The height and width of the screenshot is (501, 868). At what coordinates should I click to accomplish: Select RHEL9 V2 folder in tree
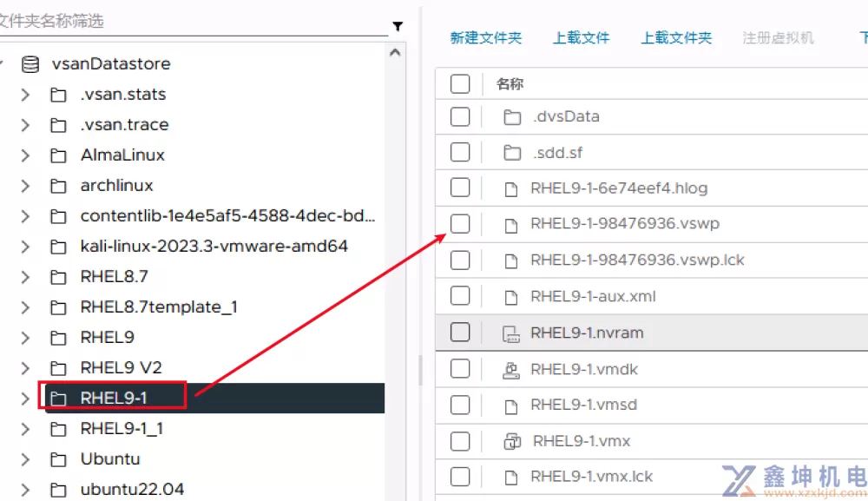(x=122, y=367)
